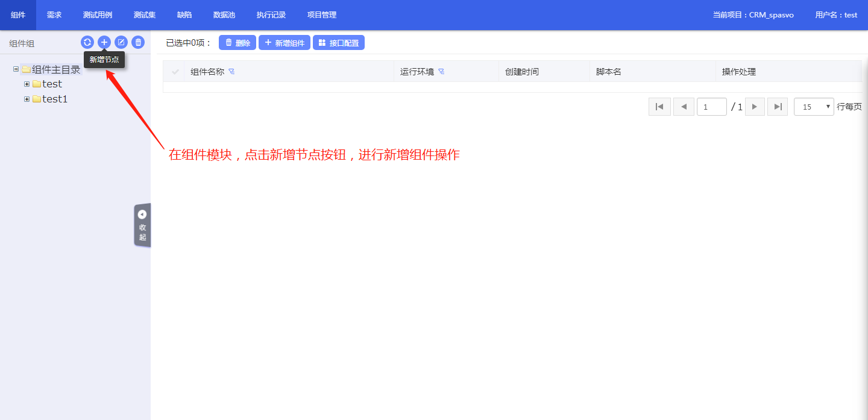Toggle the select-all checkbox in table header
The image size is (868, 420).
tap(175, 72)
